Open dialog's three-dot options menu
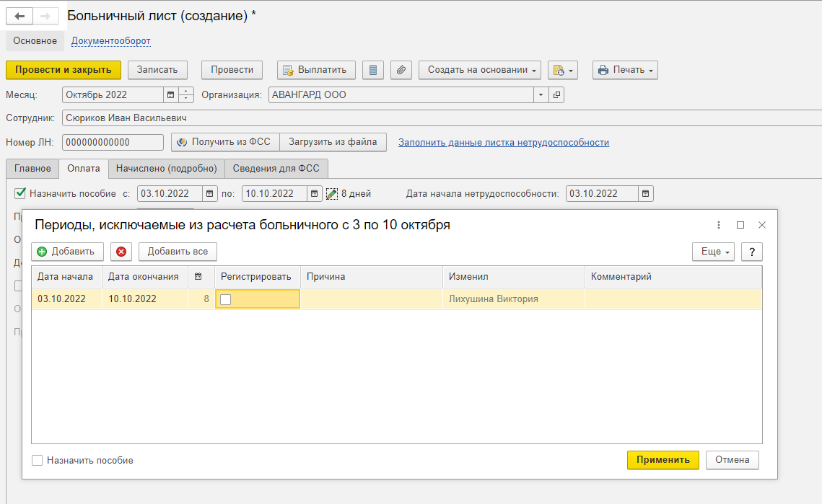The image size is (822, 504). tap(719, 225)
